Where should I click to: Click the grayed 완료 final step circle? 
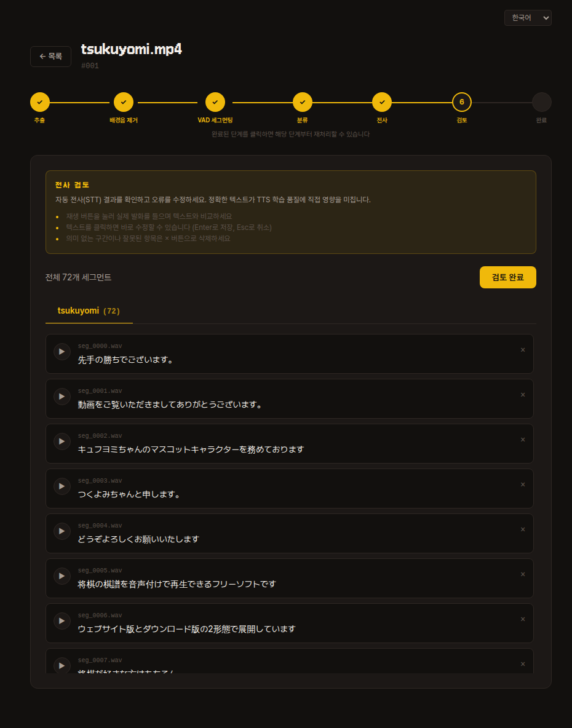click(x=542, y=102)
